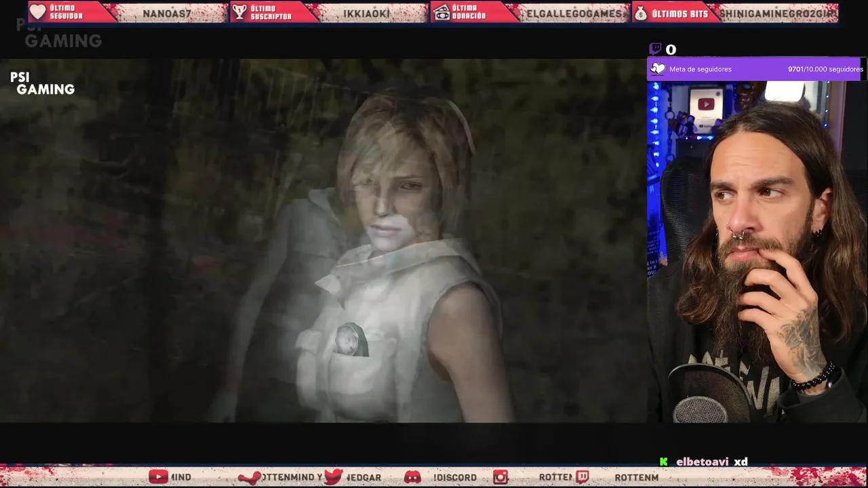Image resolution: width=868 pixels, height=488 pixels.
Task: Click the Discord icon in the bottom social bar
Action: click(412, 477)
